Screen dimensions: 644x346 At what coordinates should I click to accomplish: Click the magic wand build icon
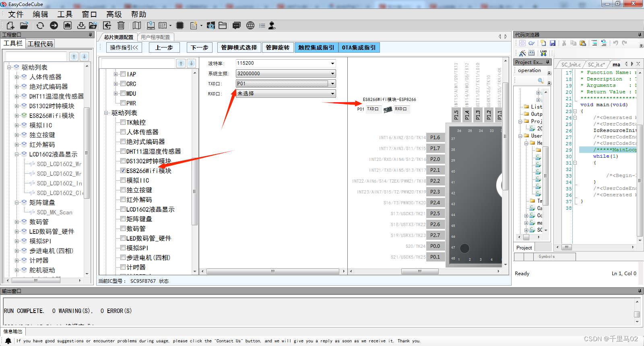[x=522, y=53]
